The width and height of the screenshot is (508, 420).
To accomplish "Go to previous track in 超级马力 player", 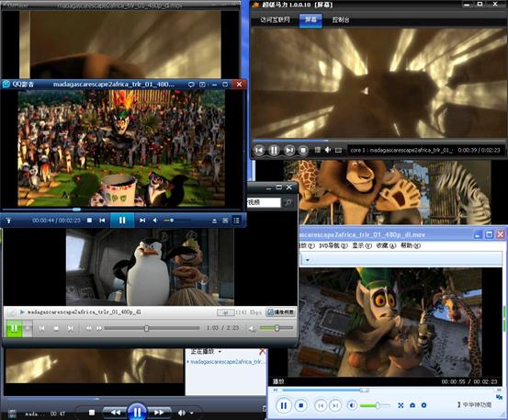I will 259,150.
